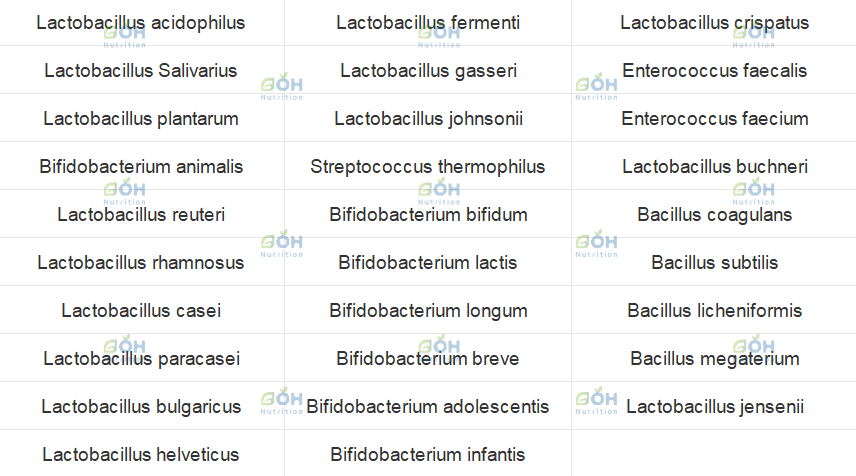Select Lactobacillus gasseri in the table
Viewport: 856px width, 476px height.
point(428,71)
